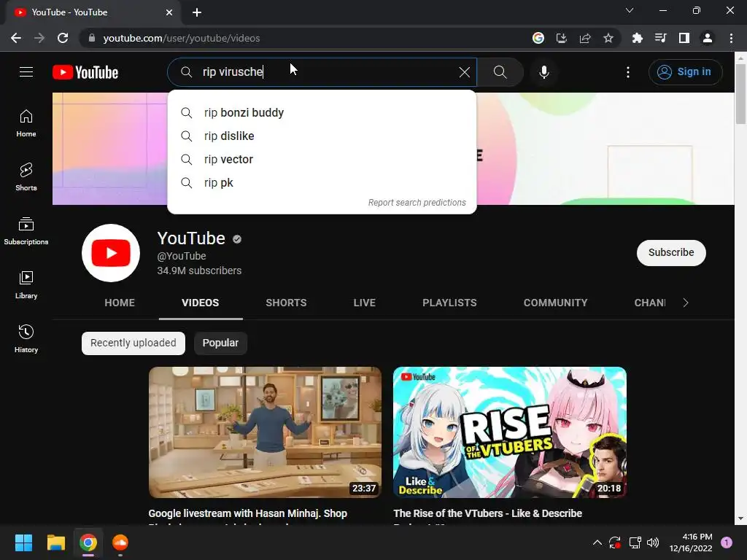Open the notification badge in the tray
Screen dimensions: 747x560
point(727,542)
